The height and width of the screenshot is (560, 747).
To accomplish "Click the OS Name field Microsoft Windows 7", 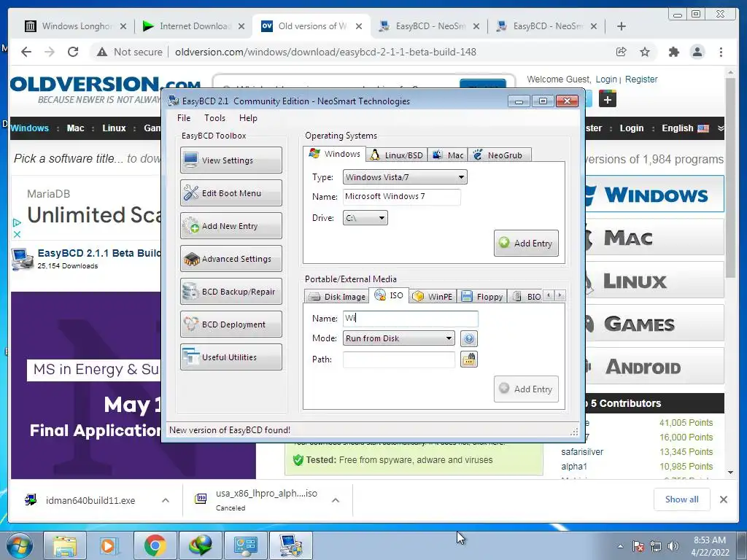I will (402, 197).
